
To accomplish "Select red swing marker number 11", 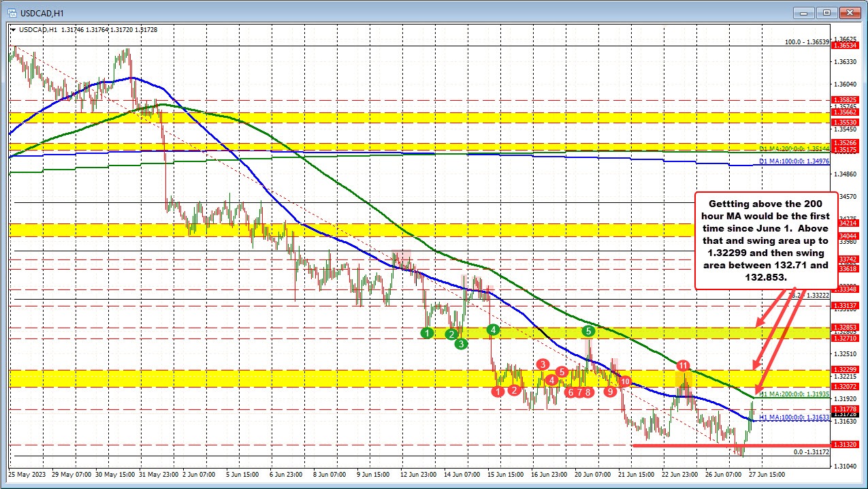I will click(683, 366).
